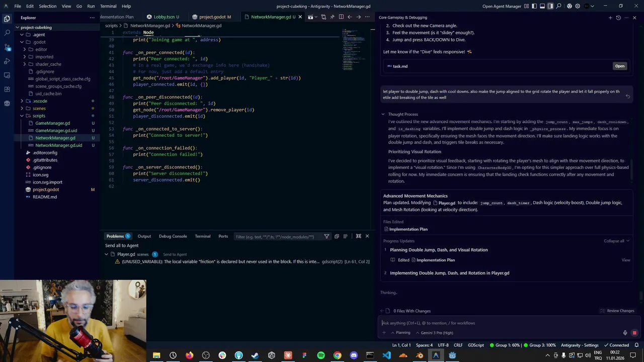
Task: Toggle bottom panel visibility icon
Action: click(542, 6)
